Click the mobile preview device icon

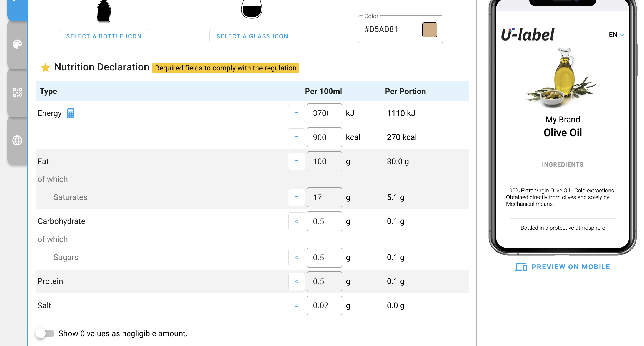coord(521,267)
